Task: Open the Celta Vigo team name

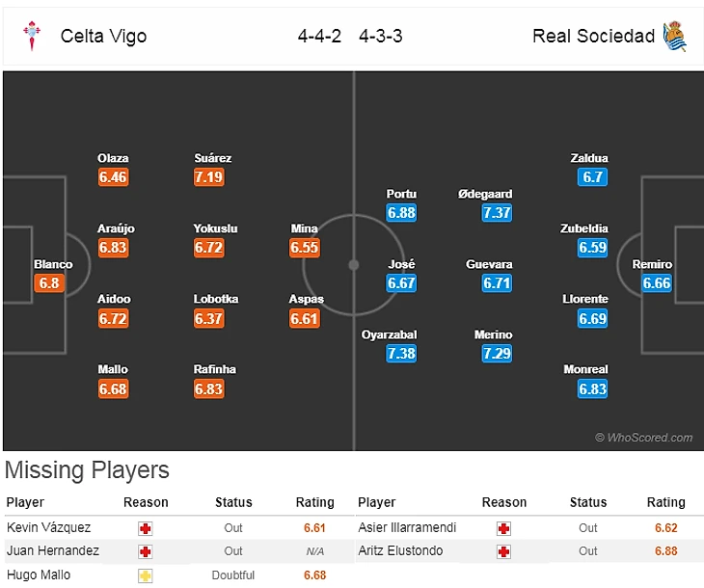Action: [103, 37]
